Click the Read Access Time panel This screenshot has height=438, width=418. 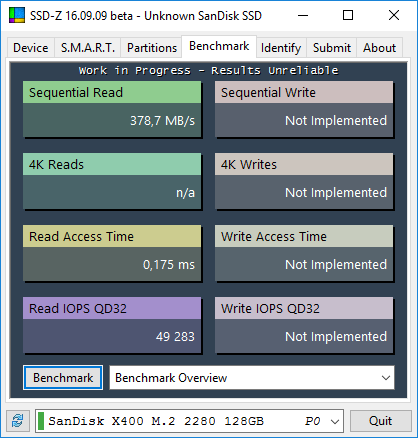pos(112,253)
